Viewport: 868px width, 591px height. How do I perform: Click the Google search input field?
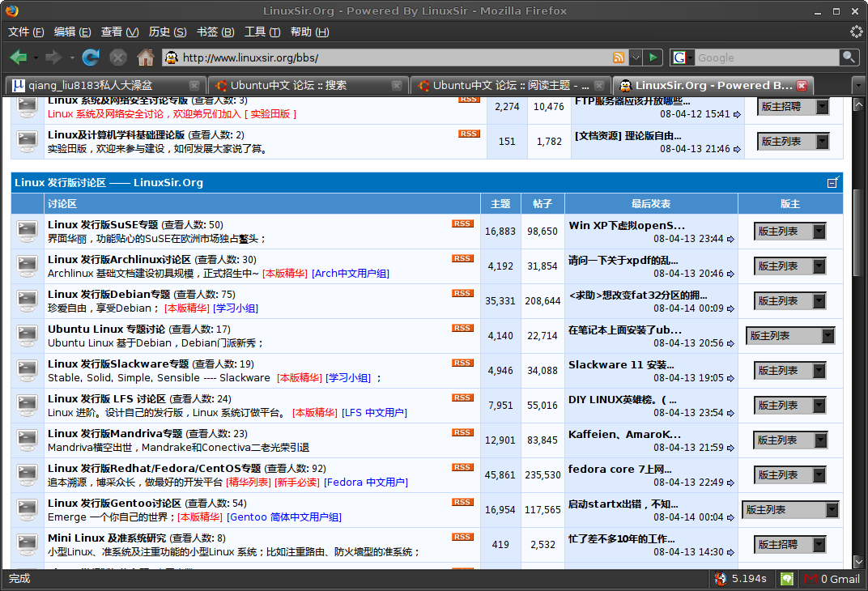[767, 57]
